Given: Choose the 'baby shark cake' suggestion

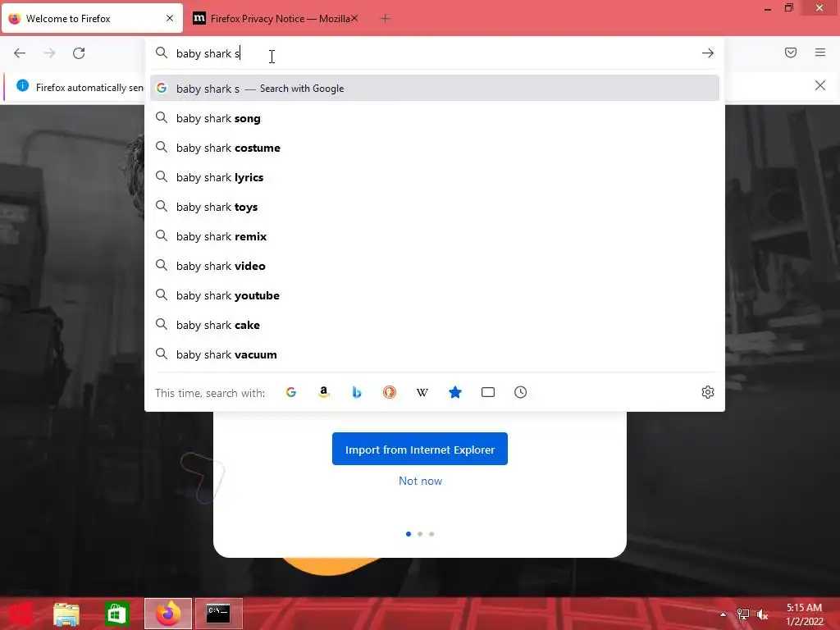Looking at the screenshot, I should [x=435, y=325].
